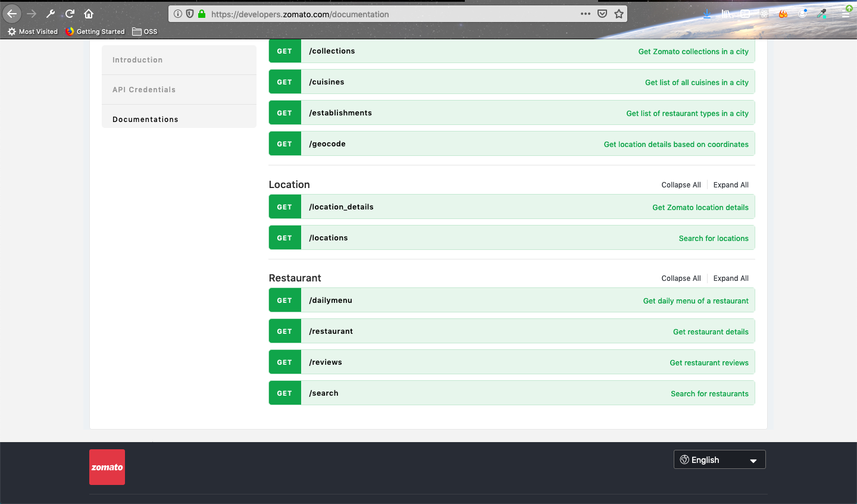This screenshot has width=857, height=504.
Task: Click Collapse All for Location section
Action: click(x=681, y=185)
